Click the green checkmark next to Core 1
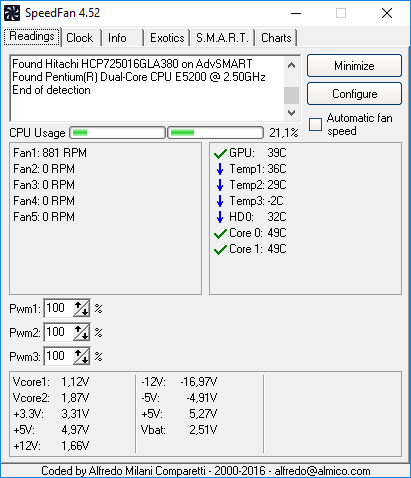411x478 pixels. tap(220, 249)
